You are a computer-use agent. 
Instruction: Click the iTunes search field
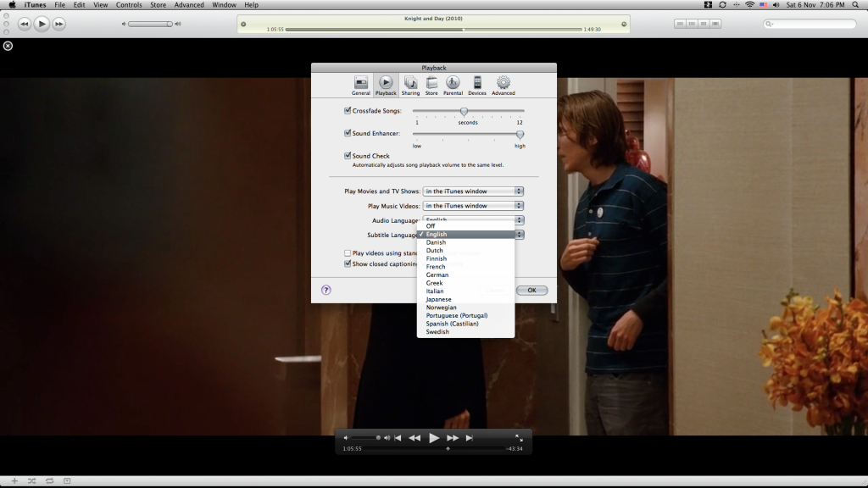pyautogui.click(x=810, y=24)
